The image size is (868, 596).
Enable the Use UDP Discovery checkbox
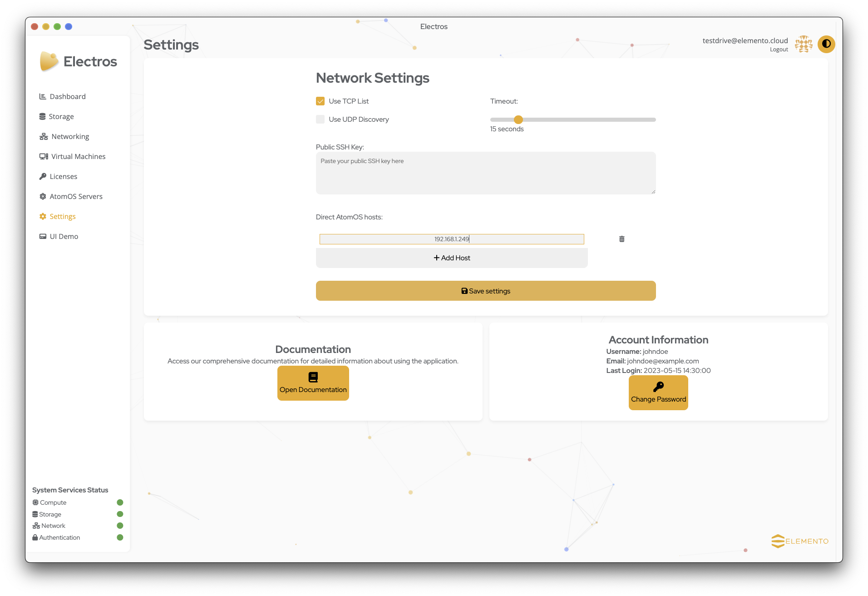coord(321,119)
